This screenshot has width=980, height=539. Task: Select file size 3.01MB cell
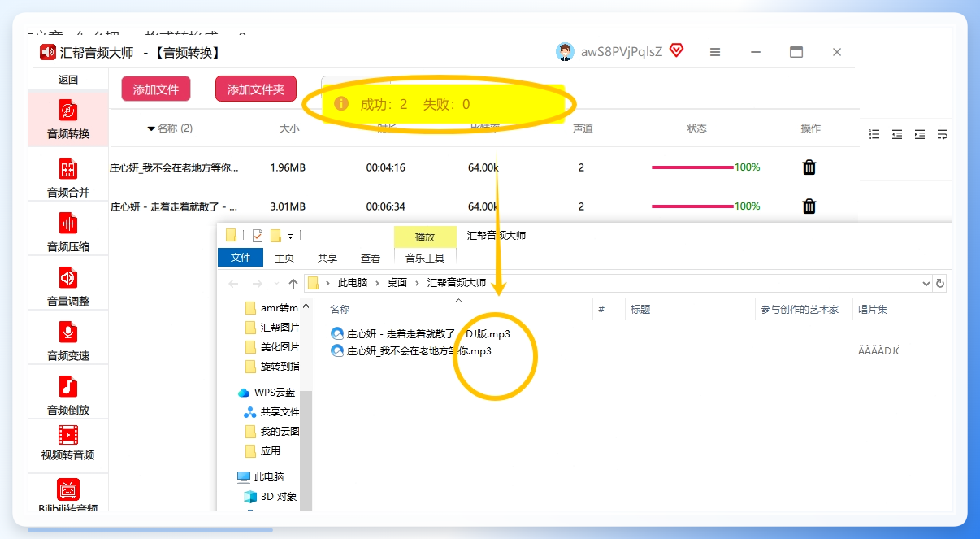[288, 206]
